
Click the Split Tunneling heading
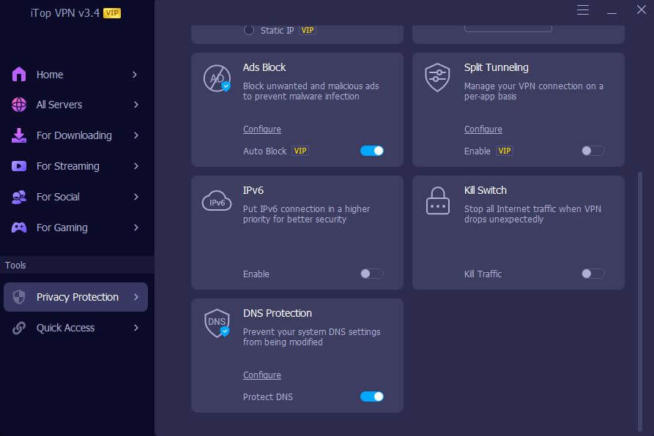(496, 67)
